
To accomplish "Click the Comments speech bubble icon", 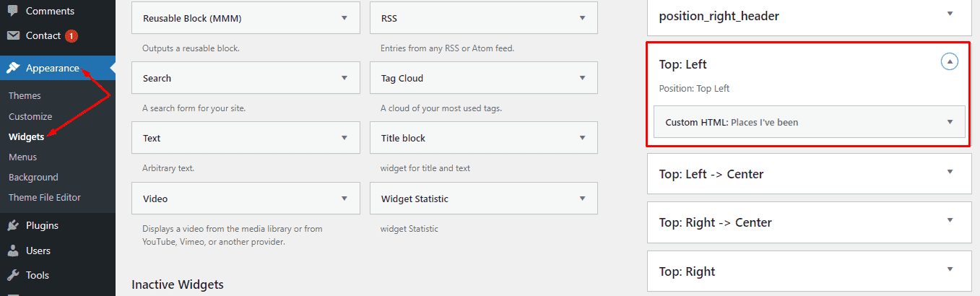I will pos(13,11).
